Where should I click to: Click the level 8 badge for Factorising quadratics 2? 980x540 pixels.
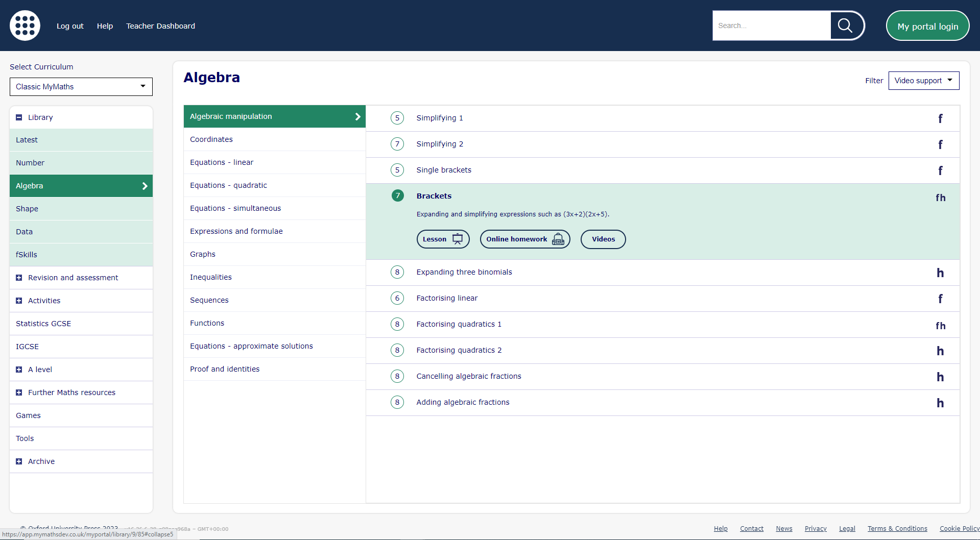[x=397, y=350]
